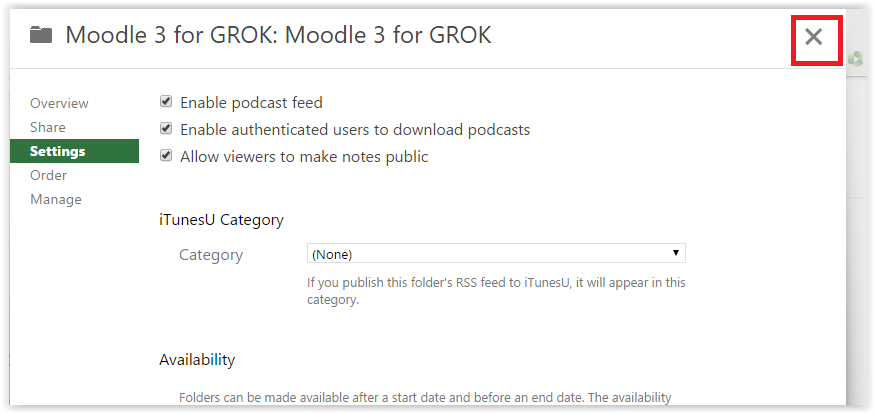875x413 pixels.
Task: Click the iTunesU Category section heading
Action: (222, 220)
